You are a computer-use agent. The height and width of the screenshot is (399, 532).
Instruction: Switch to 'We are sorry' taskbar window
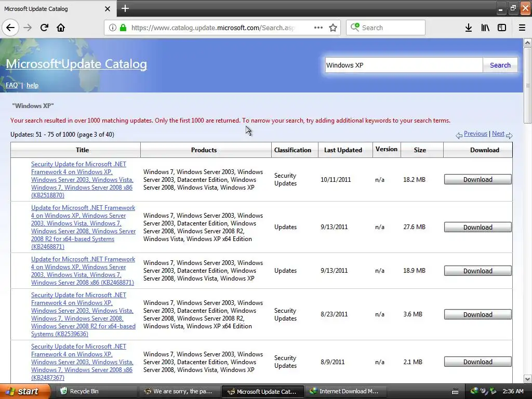point(179,391)
